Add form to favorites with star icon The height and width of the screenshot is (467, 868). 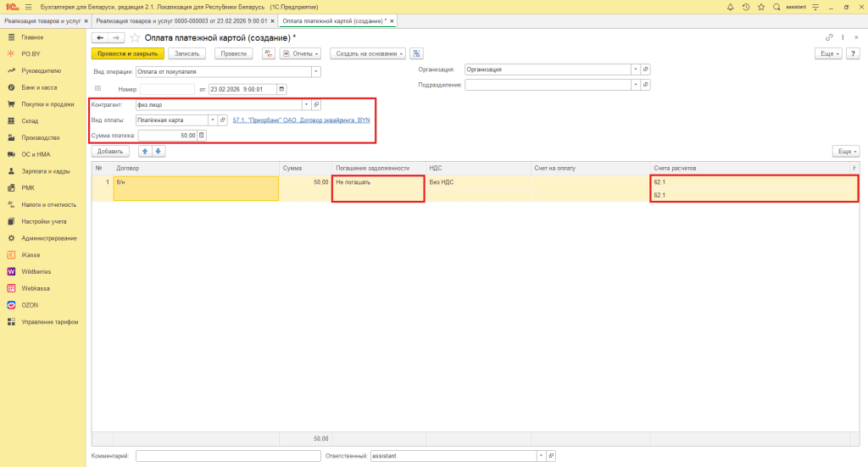point(759,7)
